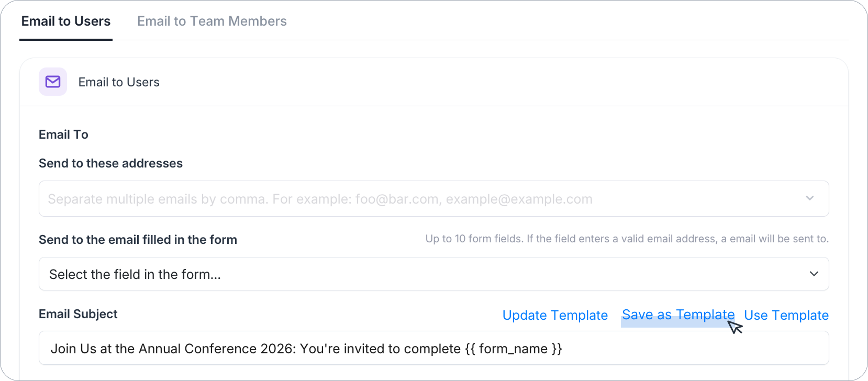This screenshot has height=381, width=868.
Task: Click the arrow of the form field selector
Action: 814,274
